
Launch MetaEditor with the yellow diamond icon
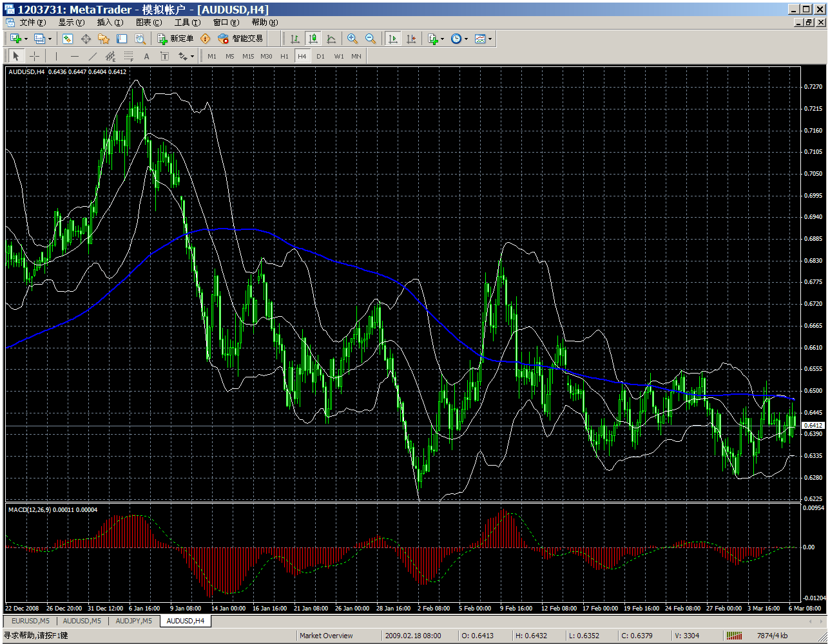click(x=206, y=39)
